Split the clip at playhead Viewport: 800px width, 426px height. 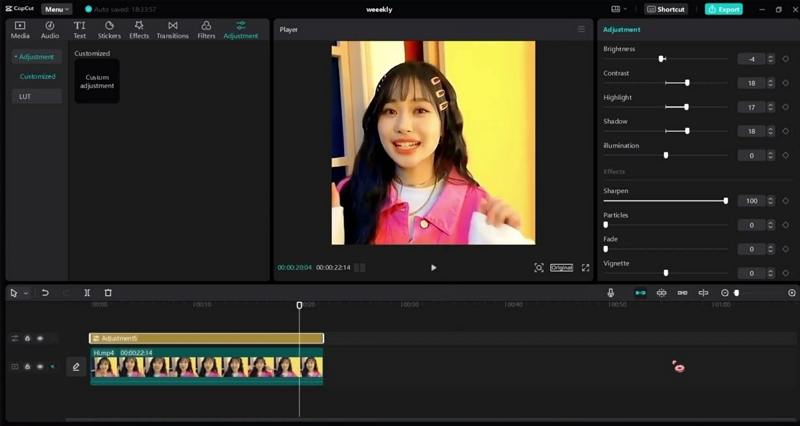[87, 293]
